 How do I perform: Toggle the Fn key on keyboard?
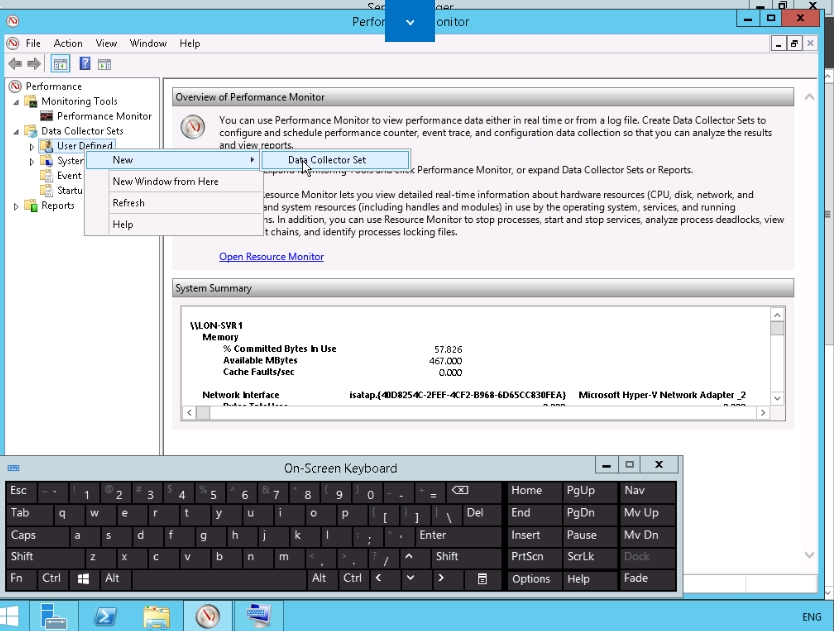coord(21,579)
